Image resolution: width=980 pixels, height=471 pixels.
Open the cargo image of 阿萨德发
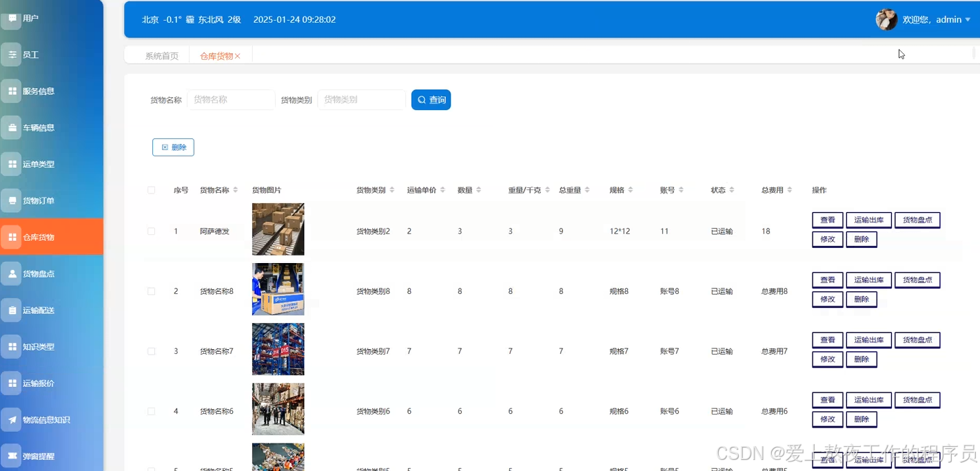[278, 229]
